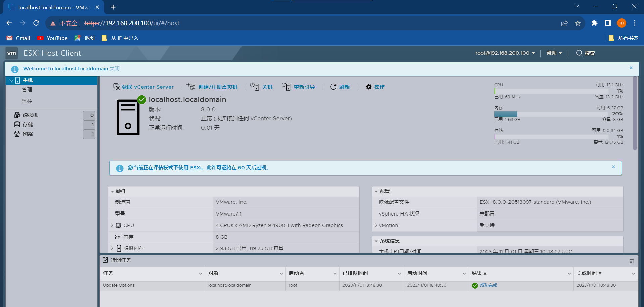Expand the Virtual Flash (虚拟闪存) row
The image size is (644, 307).
click(112, 248)
